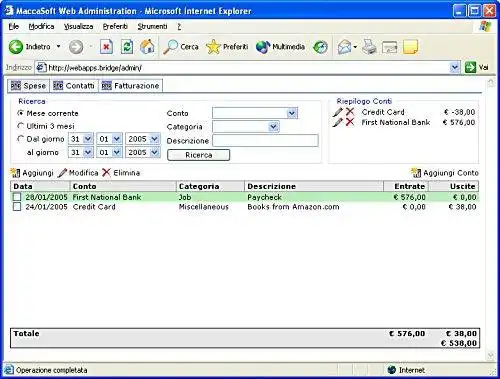Image resolution: width=500 pixels, height=379 pixels.
Task: Go to the home page icon
Action: [147, 47]
